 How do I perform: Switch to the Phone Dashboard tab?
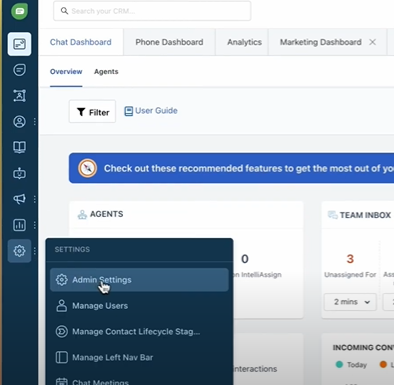[x=169, y=42]
